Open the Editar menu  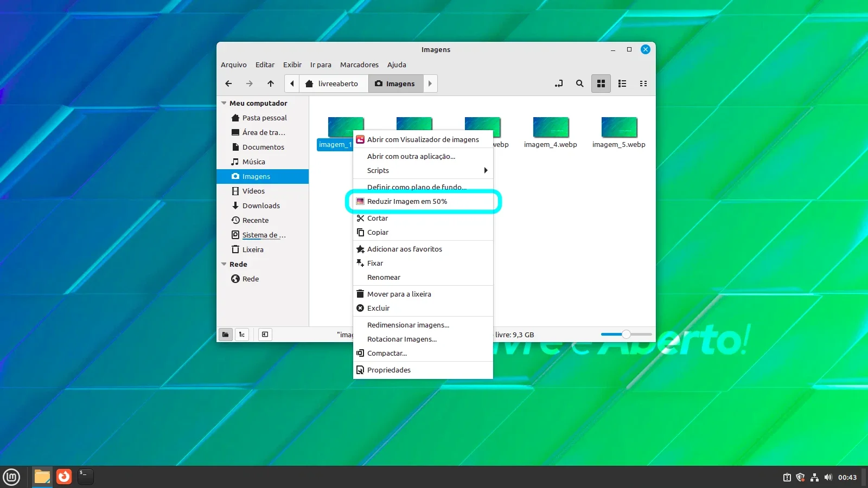(x=265, y=65)
